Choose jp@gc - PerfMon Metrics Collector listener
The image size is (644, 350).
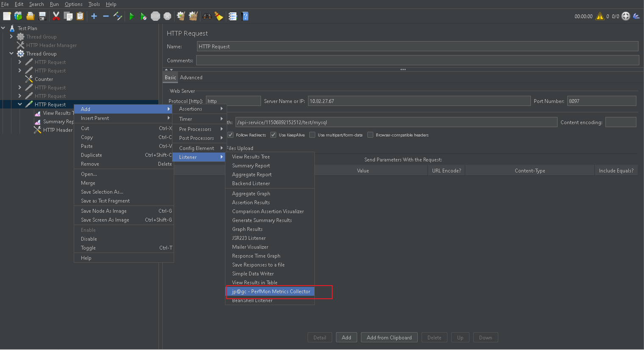(270, 292)
